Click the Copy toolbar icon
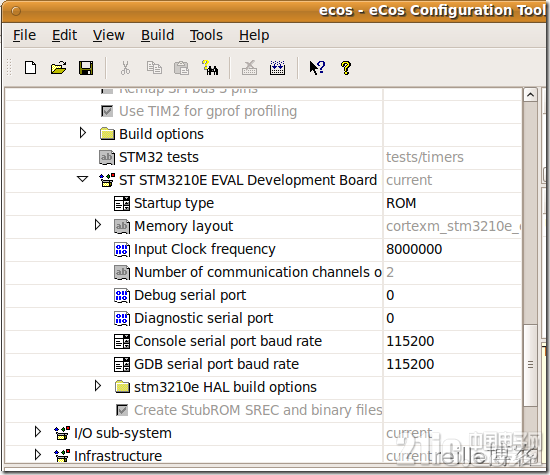The height and width of the screenshot is (475, 550). (x=154, y=67)
